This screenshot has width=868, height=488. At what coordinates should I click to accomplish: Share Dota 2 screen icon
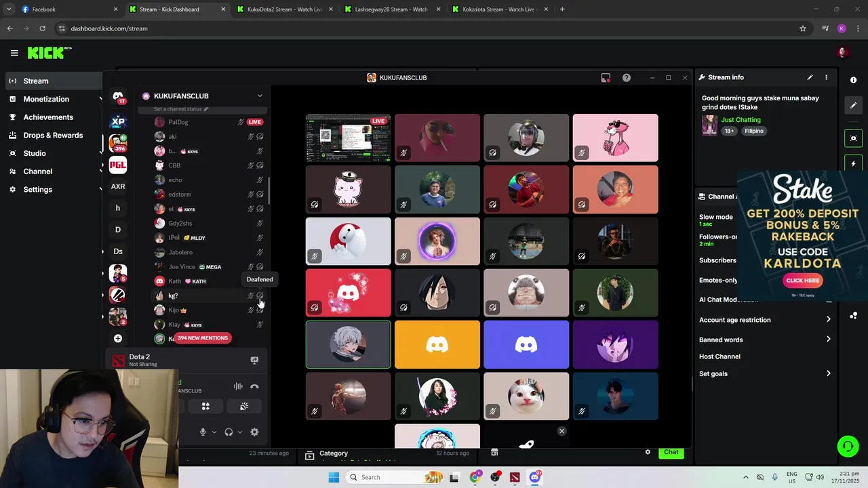pos(254,361)
